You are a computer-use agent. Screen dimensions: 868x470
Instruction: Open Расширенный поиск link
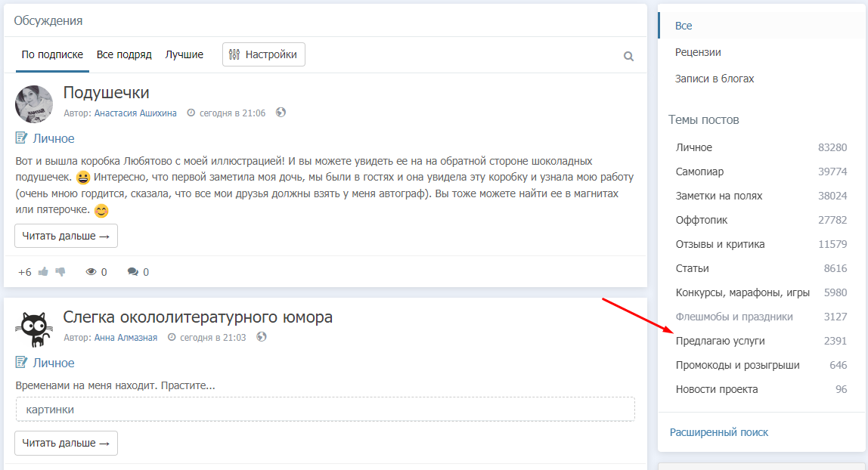coord(719,432)
